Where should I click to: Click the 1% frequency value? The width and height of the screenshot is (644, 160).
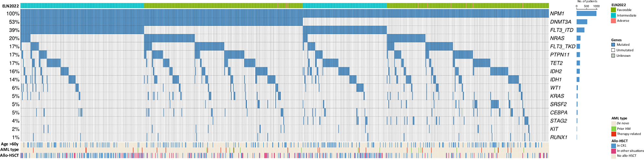point(16,137)
